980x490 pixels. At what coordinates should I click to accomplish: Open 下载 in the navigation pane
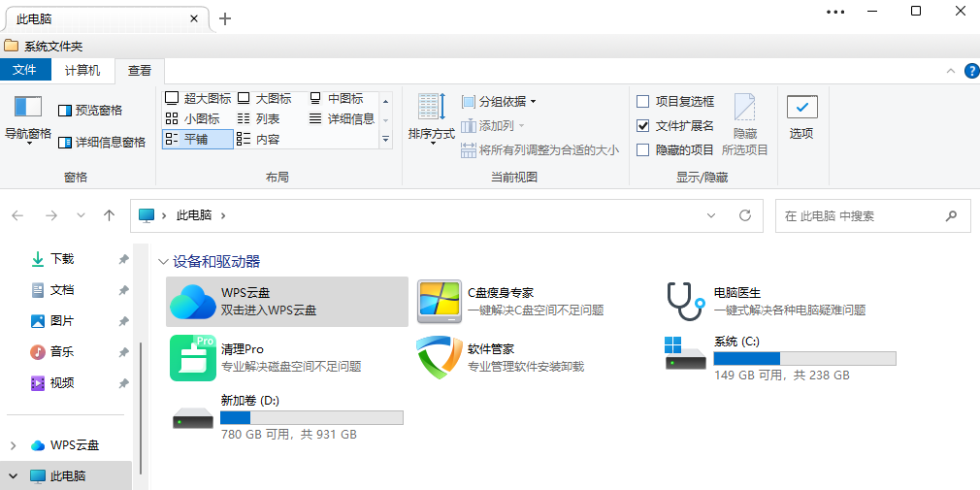pos(62,259)
